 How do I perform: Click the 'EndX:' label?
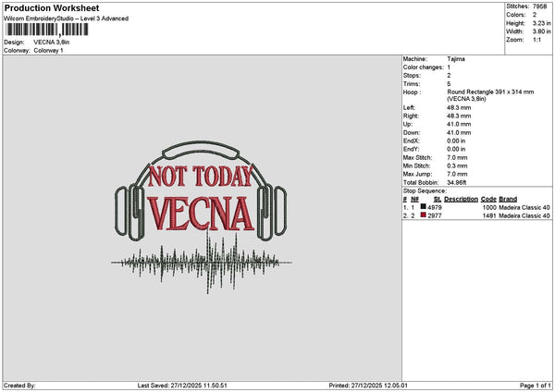tap(411, 141)
